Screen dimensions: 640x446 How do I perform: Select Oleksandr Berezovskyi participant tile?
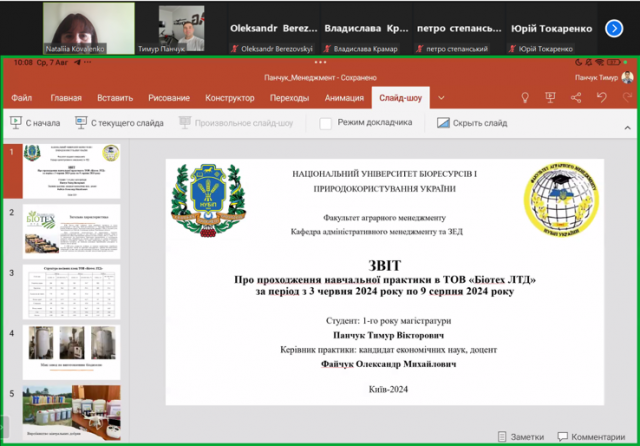click(274, 29)
